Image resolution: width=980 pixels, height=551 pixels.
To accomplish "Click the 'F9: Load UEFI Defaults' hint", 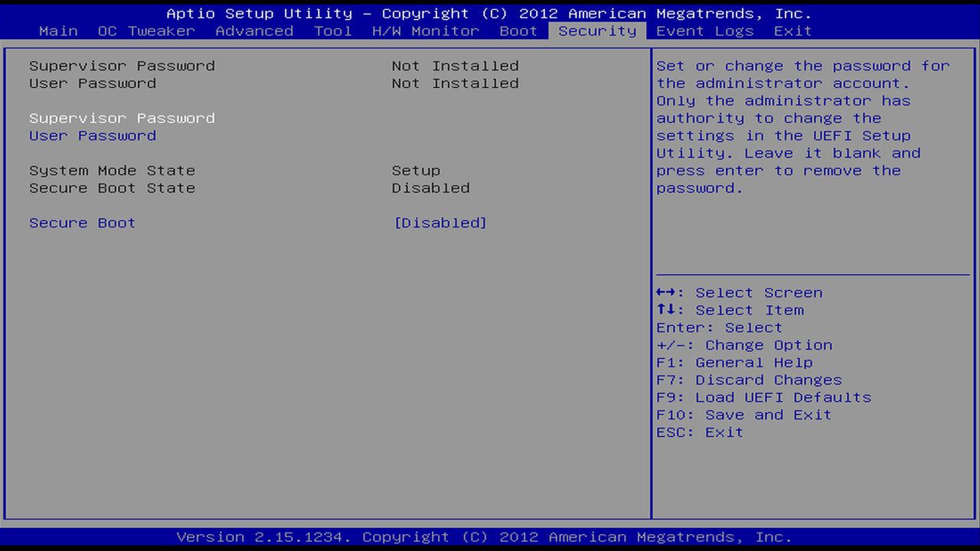I will [764, 398].
